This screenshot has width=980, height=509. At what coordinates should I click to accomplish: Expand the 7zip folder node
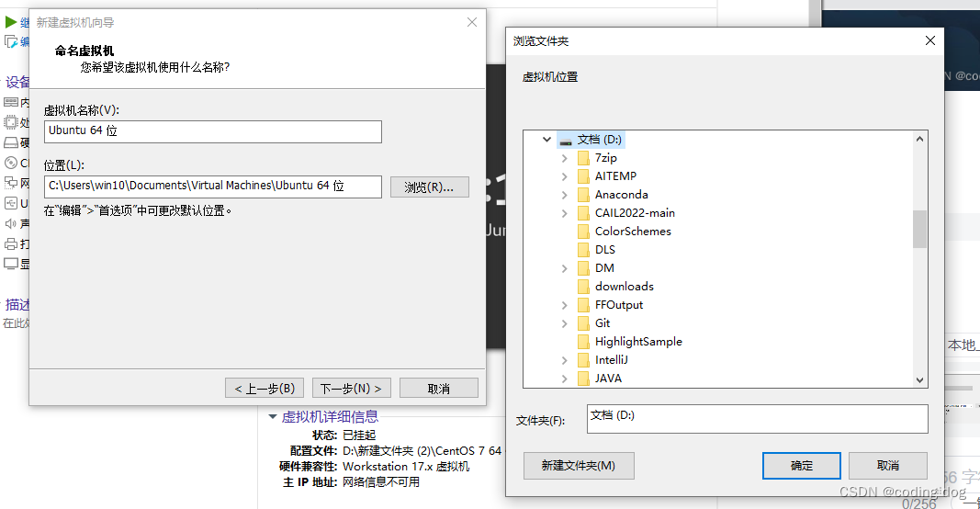pyautogui.click(x=564, y=158)
